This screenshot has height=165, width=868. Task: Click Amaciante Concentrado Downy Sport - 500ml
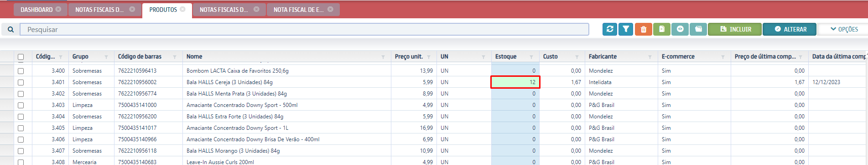tap(242, 105)
